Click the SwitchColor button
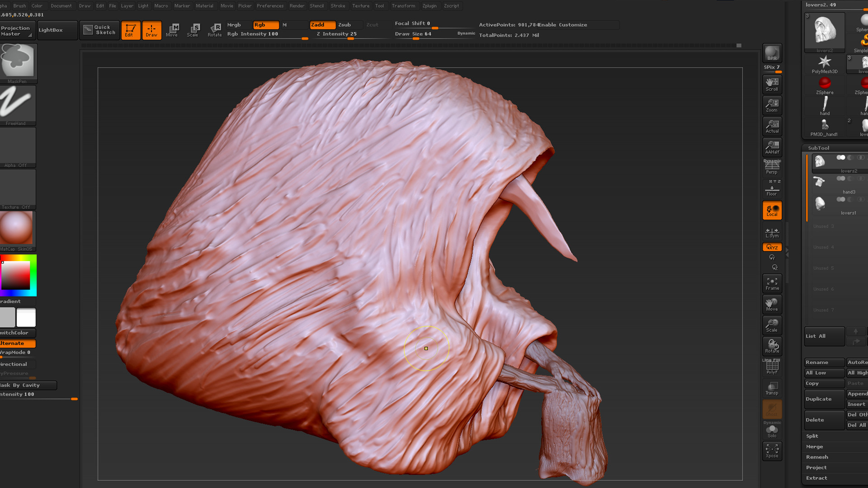The width and height of the screenshot is (868, 488). click(x=17, y=333)
